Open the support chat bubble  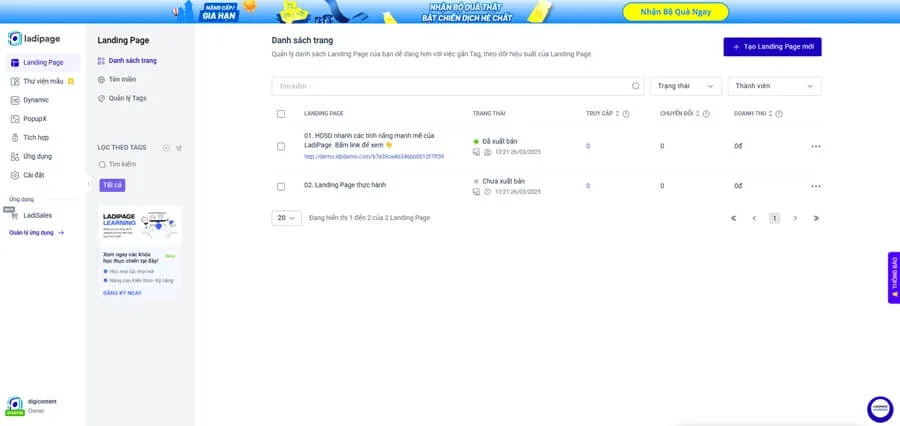(x=880, y=409)
